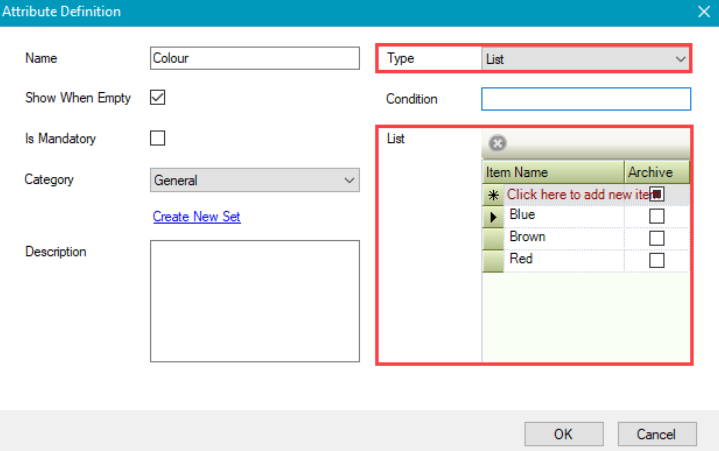Sort by Item Name column header
Image resolution: width=719 pixels, height=451 pixels.
(x=553, y=173)
